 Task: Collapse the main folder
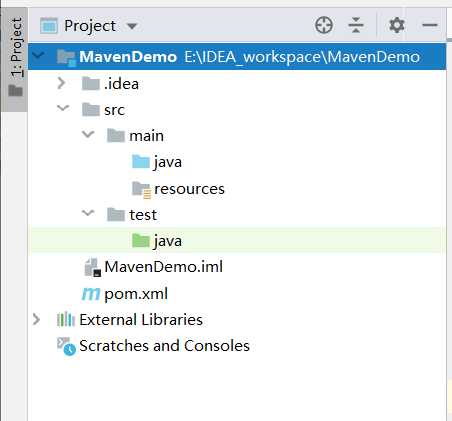88,134
